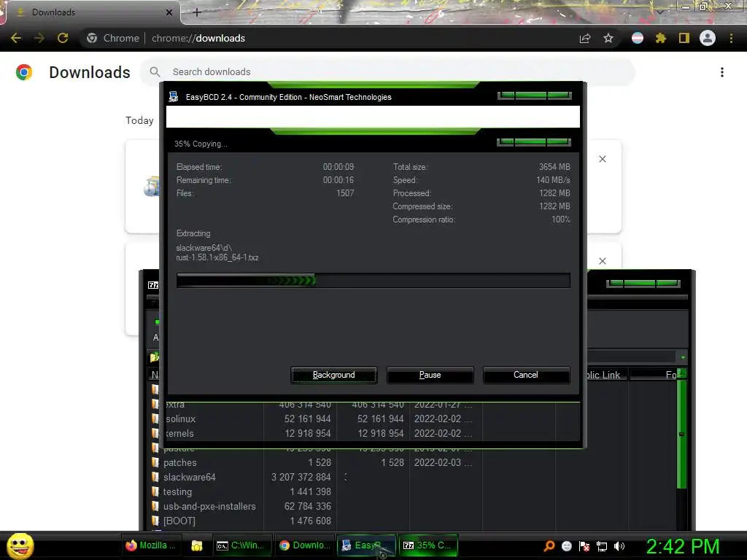Click the volume speaker tray icon
Viewport: 747px width, 560px height.
tap(619, 546)
